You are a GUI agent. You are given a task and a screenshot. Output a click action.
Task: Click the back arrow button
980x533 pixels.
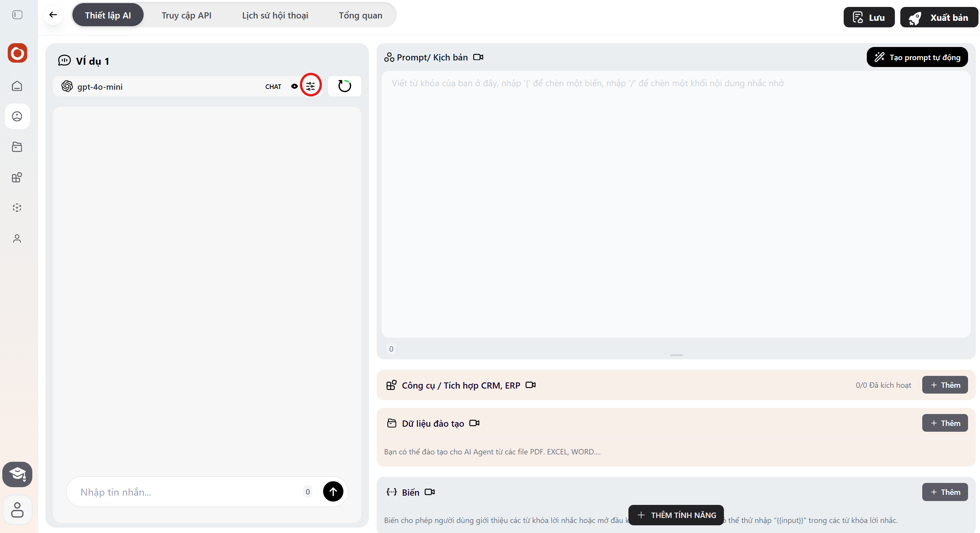click(x=53, y=15)
